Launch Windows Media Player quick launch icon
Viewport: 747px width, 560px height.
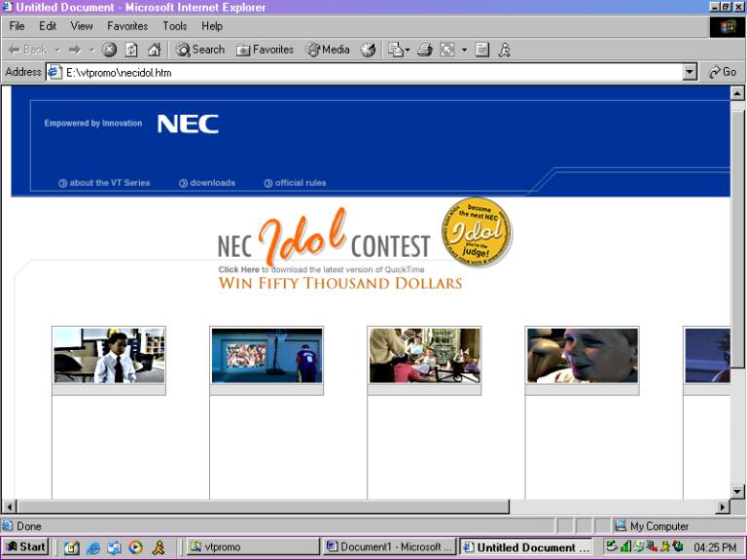pos(136,547)
